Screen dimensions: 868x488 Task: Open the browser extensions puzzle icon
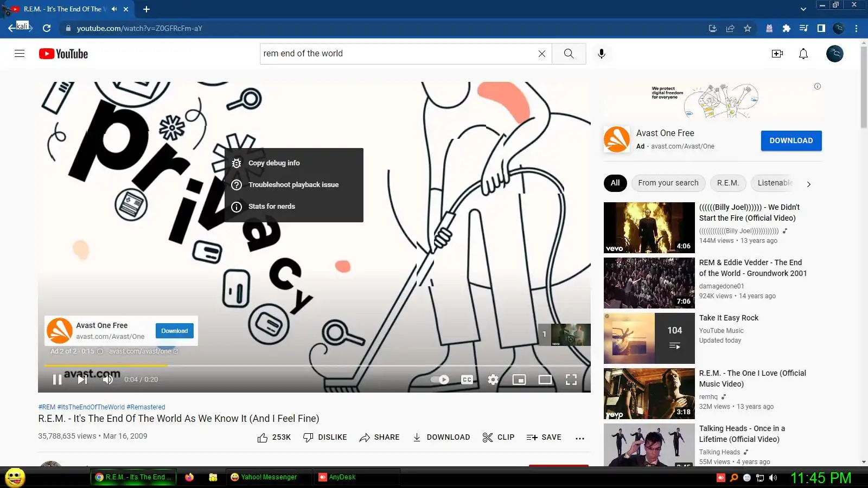[786, 28]
